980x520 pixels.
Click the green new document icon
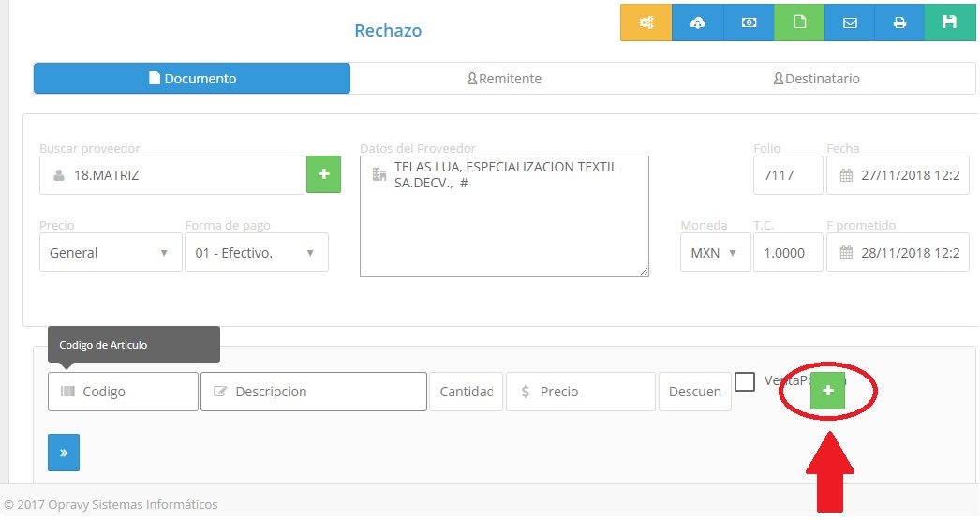coord(799,23)
